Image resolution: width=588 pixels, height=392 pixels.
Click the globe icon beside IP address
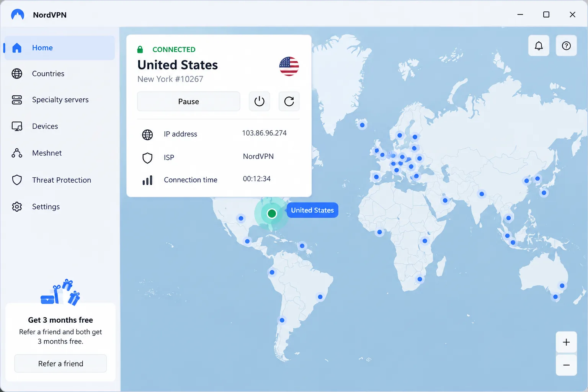click(x=147, y=134)
